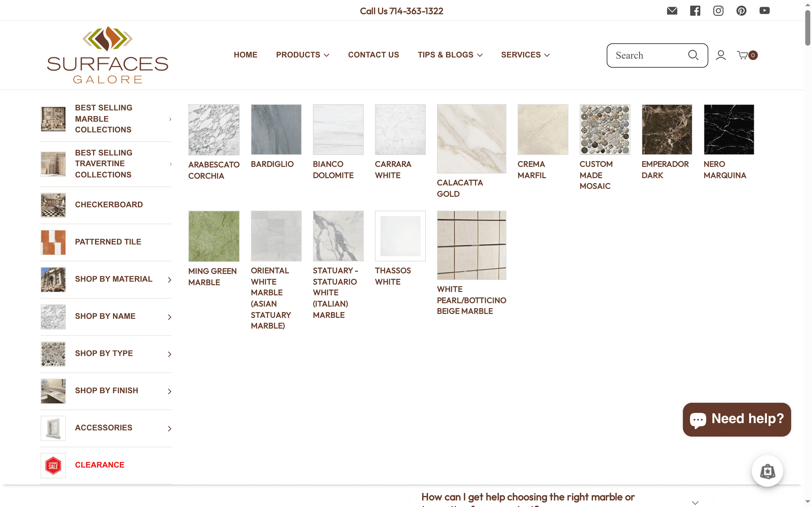
Task: Open the Instagram icon in the header
Action: point(718,10)
